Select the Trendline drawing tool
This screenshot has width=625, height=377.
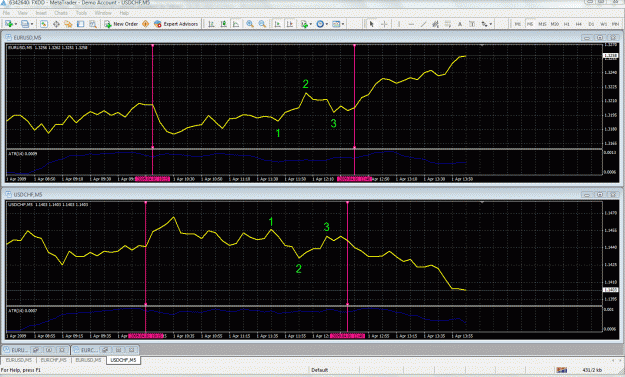[x=423, y=24]
